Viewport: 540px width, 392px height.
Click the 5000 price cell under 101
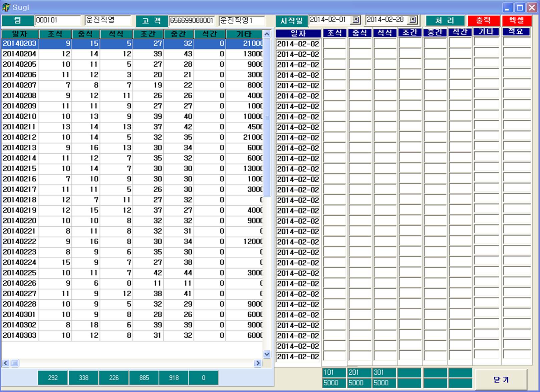coord(334,383)
